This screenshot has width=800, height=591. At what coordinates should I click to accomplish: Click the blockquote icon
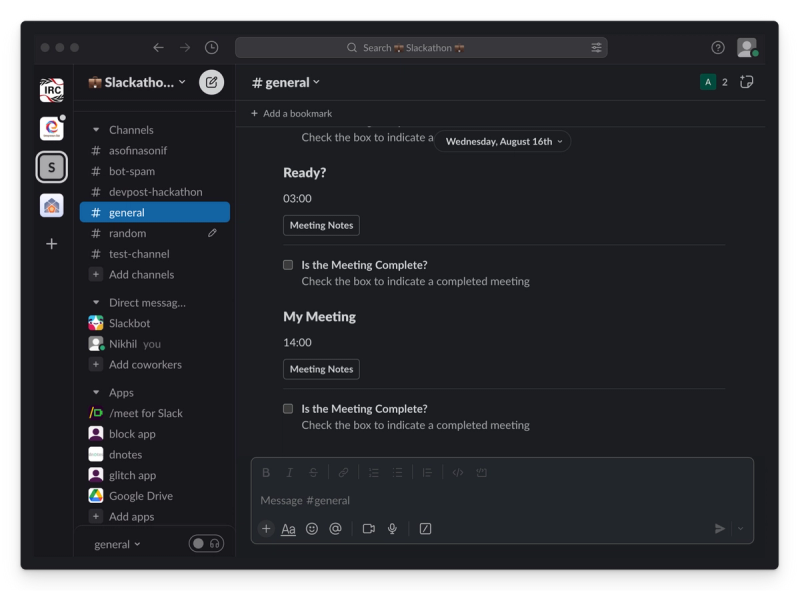pyautogui.click(x=427, y=473)
